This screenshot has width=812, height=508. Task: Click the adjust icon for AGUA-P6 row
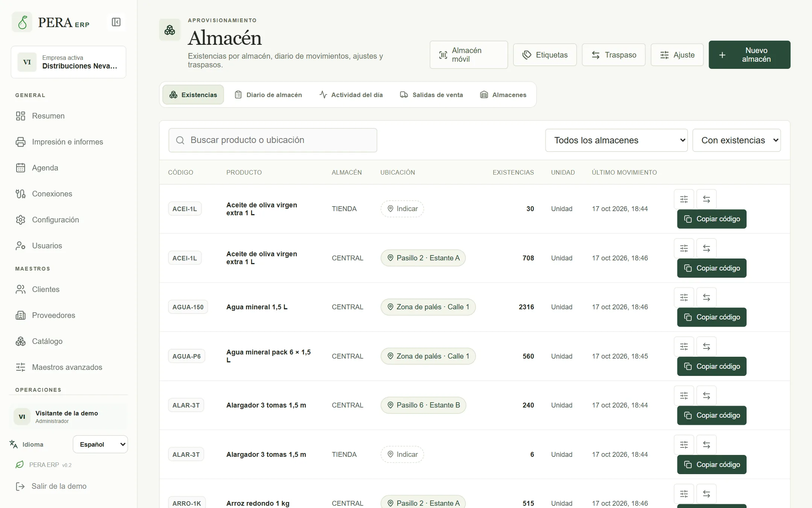click(684, 347)
